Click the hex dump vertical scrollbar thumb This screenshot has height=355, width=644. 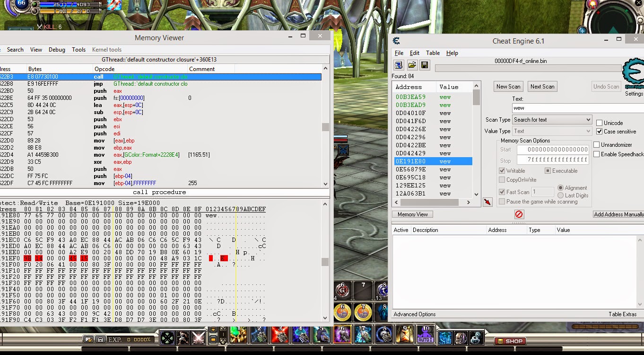[325, 262]
